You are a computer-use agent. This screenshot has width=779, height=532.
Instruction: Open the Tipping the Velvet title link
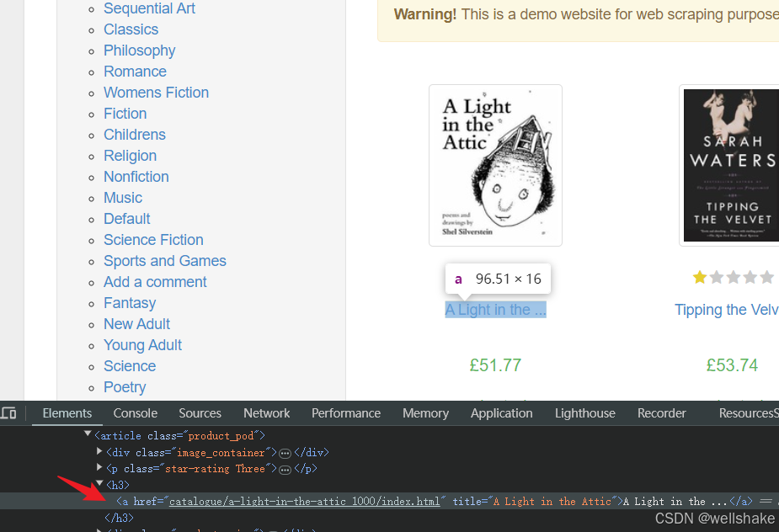point(726,310)
